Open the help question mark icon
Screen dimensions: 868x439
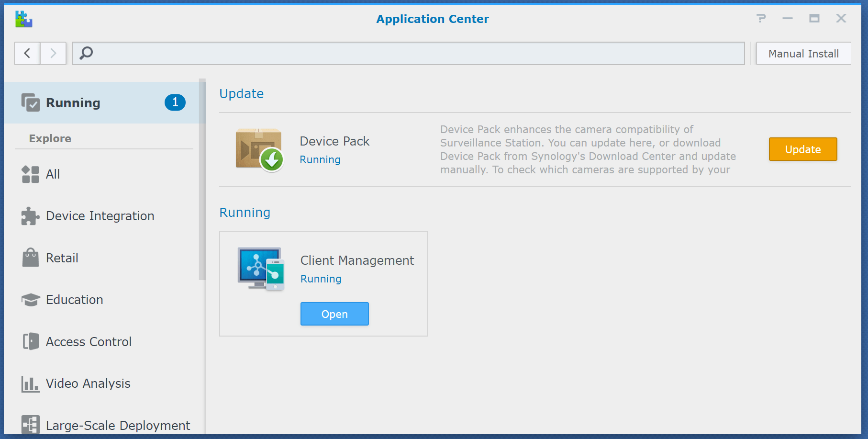tap(761, 19)
